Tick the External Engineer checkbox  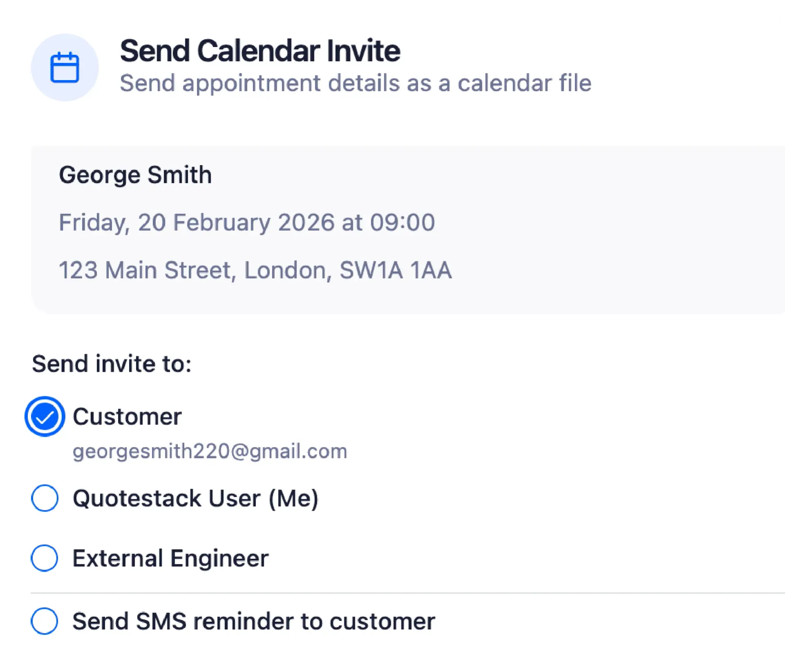(45, 558)
